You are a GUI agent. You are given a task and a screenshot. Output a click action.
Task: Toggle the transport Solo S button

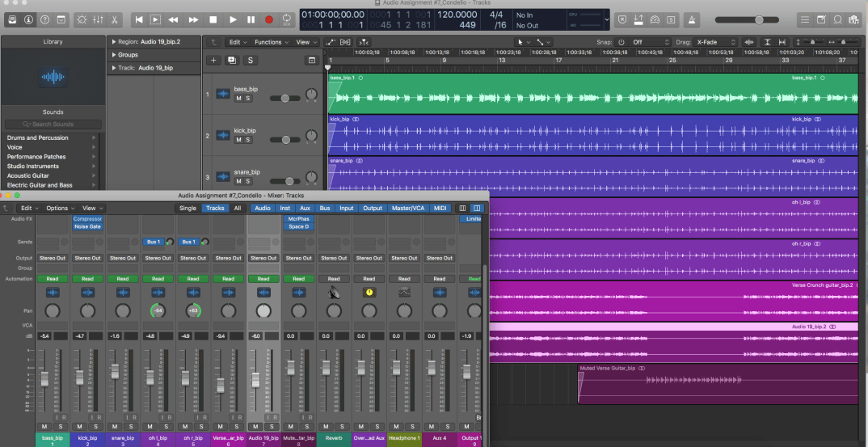tap(672, 19)
